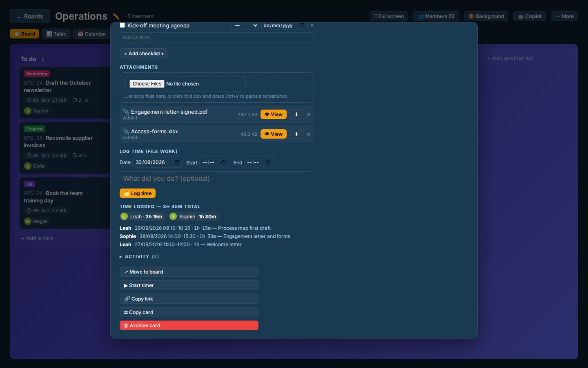Viewport: 588px width, 368px height.
Task: Click log entry 'Process map first draft'
Action: pyautogui.click(x=244, y=228)
